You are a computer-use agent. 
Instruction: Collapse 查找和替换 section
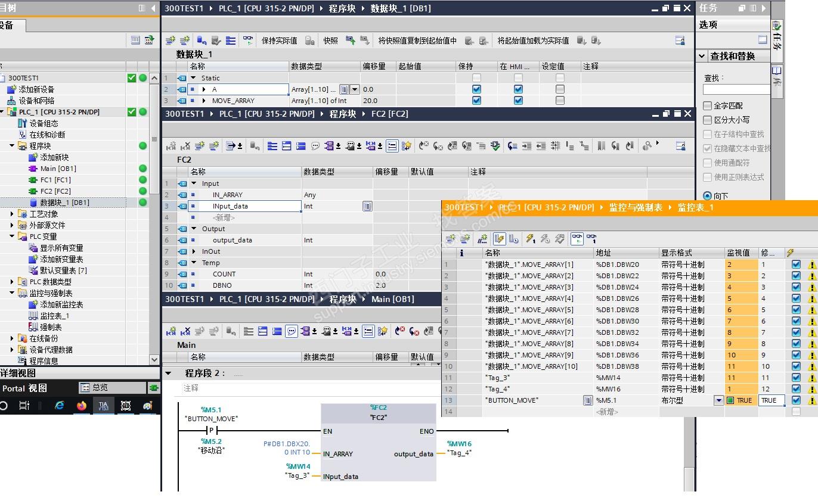(702, 56)
